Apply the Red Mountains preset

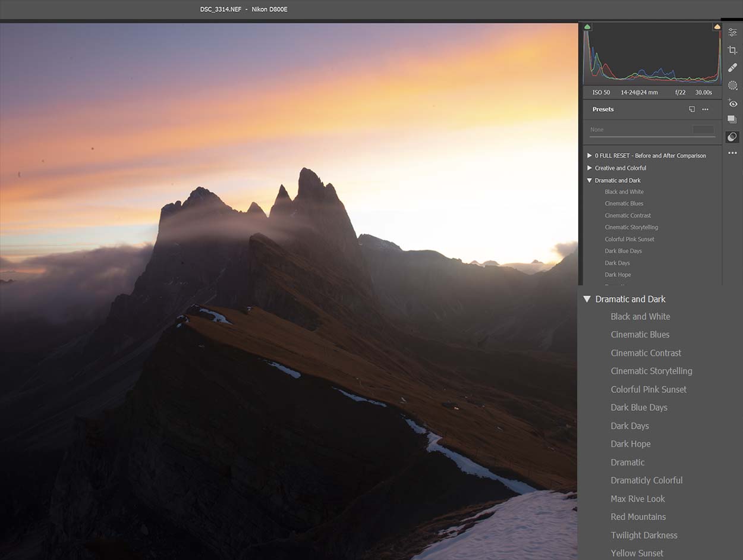point(638,517)
